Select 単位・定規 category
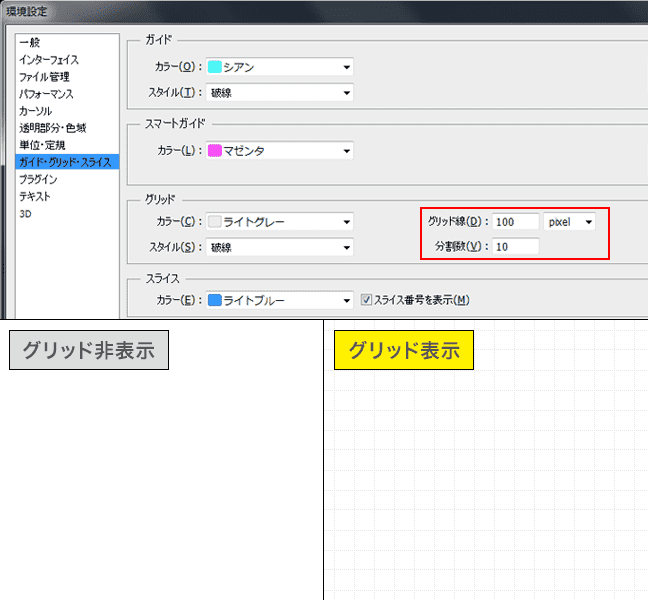The height and width of the screenshot is (600, 648). pyautogui.click(x=44, y=145)
